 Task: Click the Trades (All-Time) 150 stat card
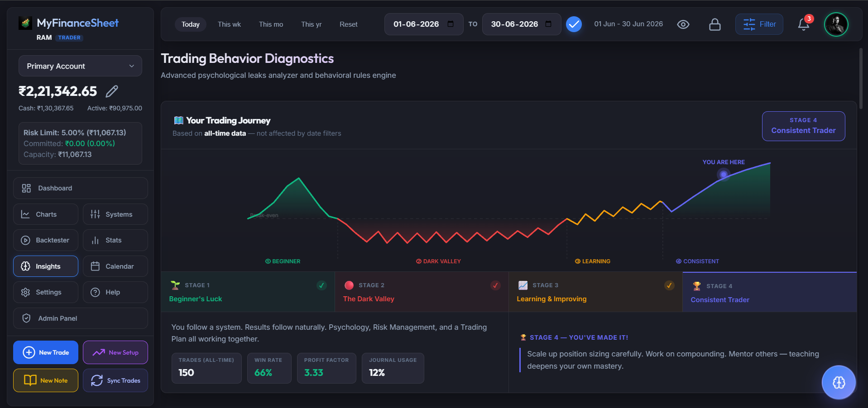[x=206, y=368]
